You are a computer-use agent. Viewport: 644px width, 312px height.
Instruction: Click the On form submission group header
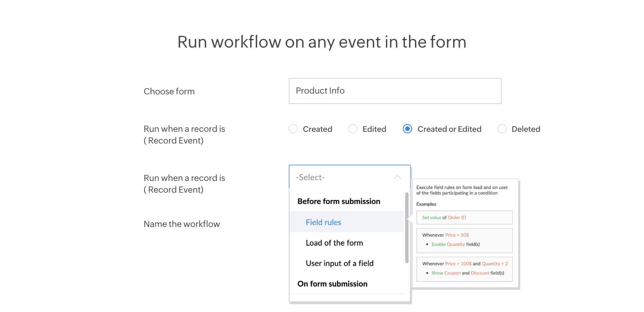point(332,284)
